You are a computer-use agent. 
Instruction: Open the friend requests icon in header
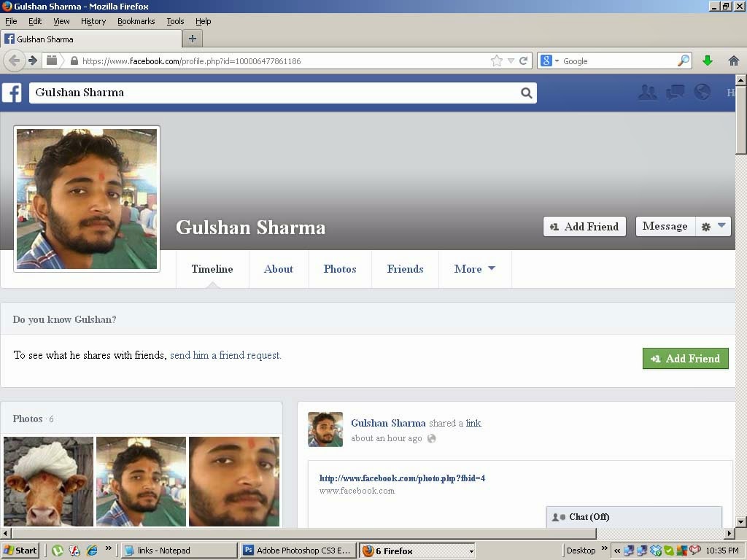coord(648,92)
